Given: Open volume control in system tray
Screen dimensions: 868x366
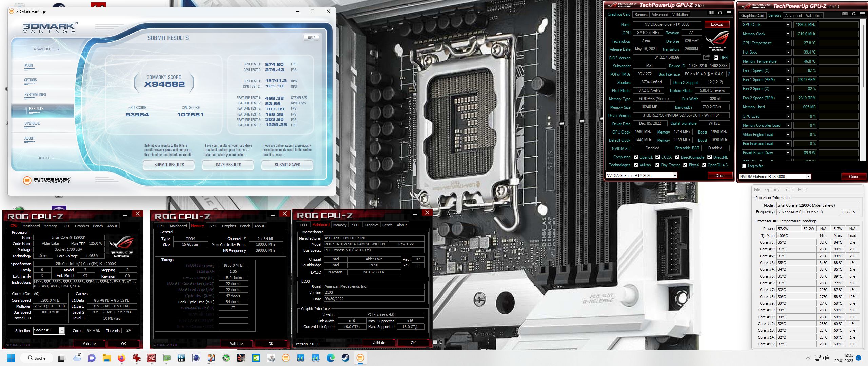Looking at the screenshot, I should [x=826, y=358].
